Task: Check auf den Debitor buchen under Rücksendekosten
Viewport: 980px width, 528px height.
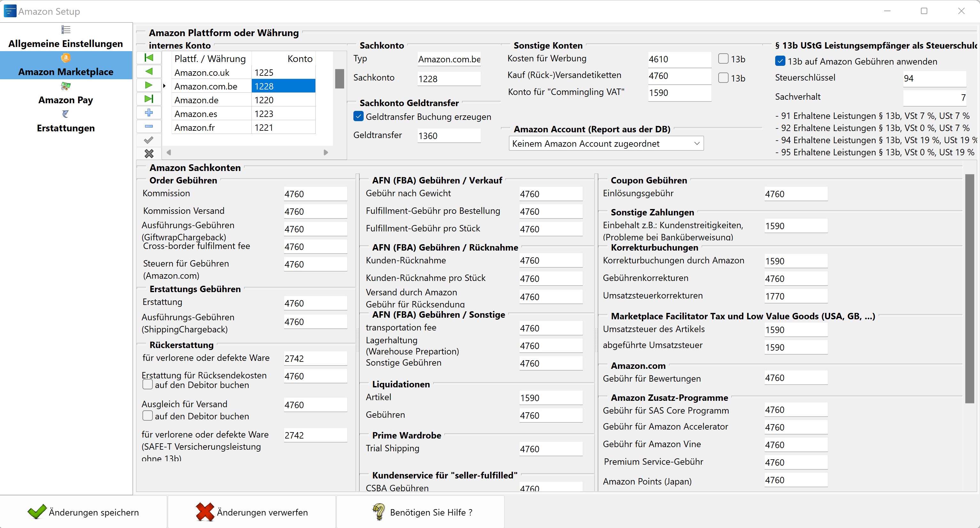Action: [148, 384]
